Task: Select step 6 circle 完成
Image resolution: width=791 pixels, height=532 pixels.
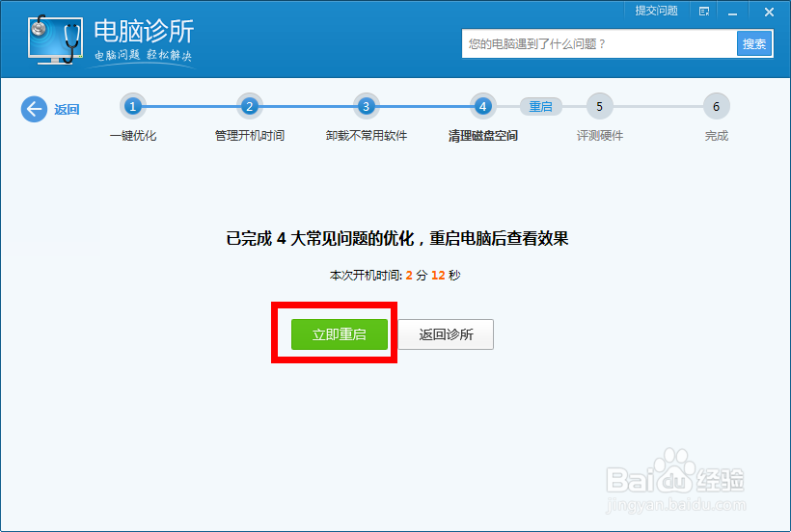Action: click(716, 106)
